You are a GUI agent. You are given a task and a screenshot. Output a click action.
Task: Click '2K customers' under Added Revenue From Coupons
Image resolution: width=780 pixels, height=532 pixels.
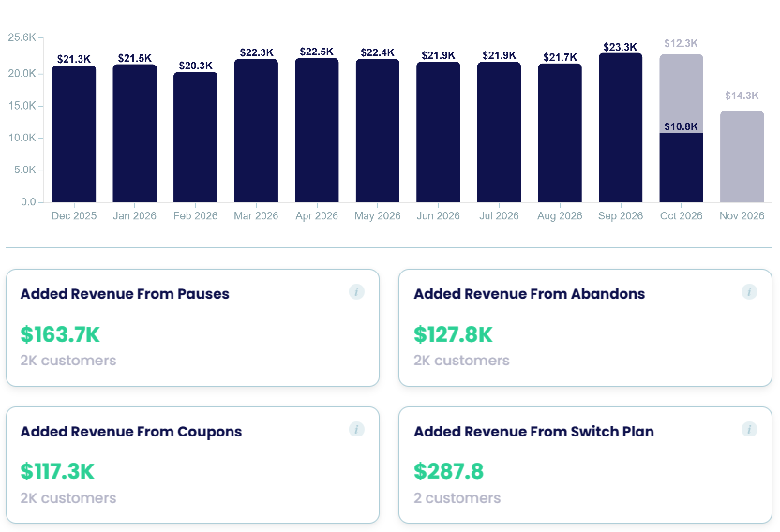(68, 498)
